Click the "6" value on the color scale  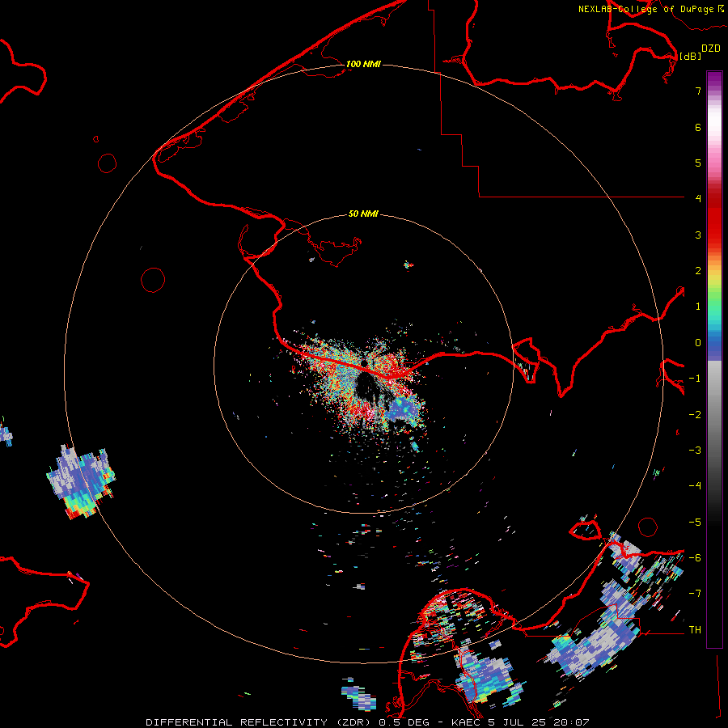(698, 127)
